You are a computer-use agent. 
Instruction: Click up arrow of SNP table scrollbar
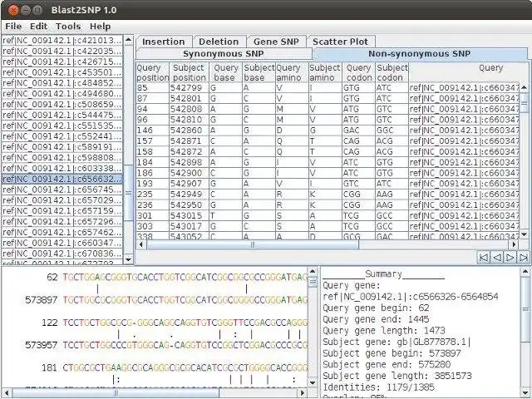pos(524,87)
